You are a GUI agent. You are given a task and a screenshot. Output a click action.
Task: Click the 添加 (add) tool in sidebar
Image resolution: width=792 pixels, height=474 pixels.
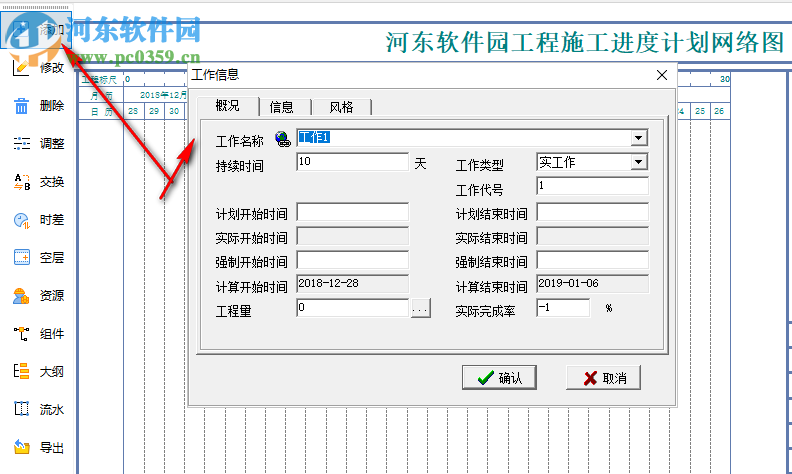pos(36,30)
